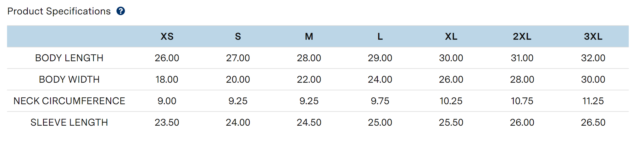The image size is (644, 142).
Task: Click the XL sleeve length value 25.50
Action: [451, 122]
